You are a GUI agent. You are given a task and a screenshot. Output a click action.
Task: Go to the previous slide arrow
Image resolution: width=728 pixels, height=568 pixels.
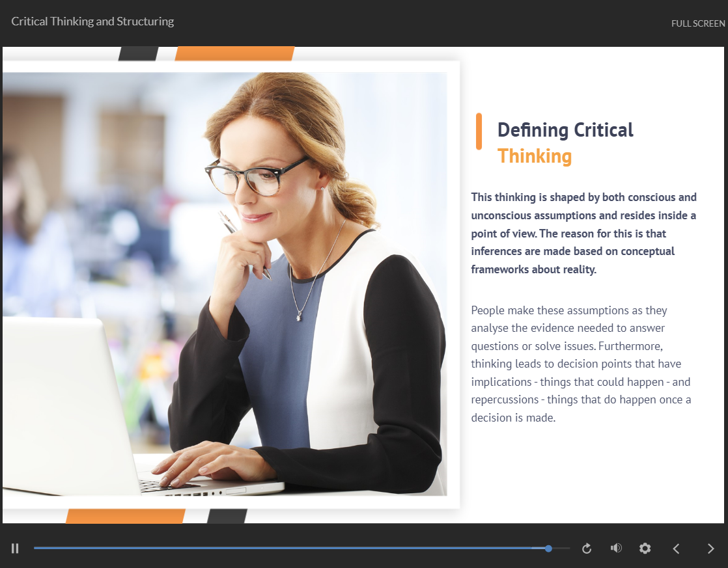[x=676, y=548]
